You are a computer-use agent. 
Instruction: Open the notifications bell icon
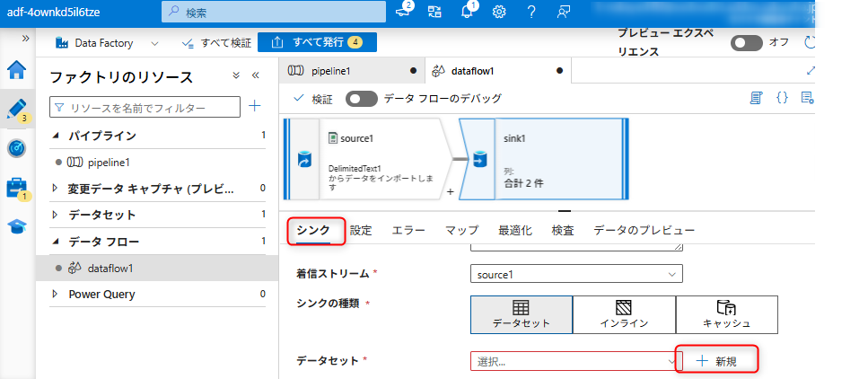click(x=468, y=12)
